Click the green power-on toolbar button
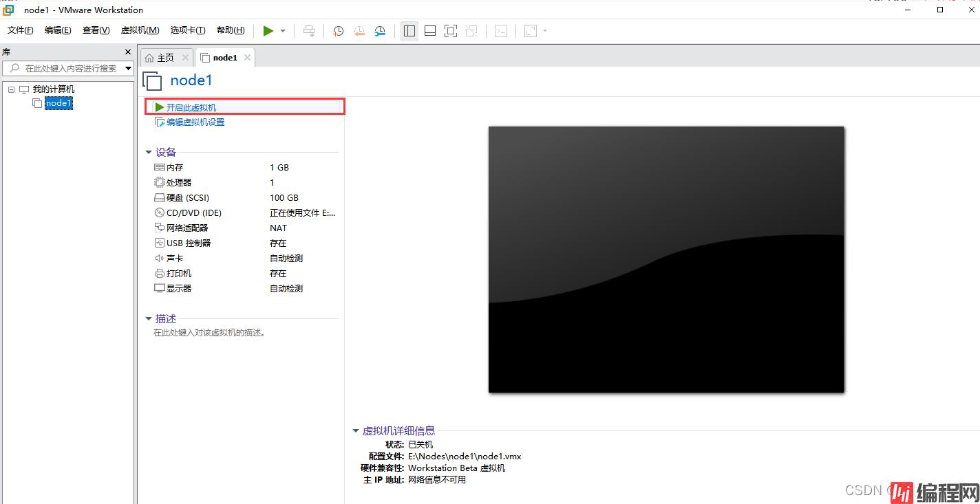The height and width of the screenshot is (504, 980). (268, 31)
